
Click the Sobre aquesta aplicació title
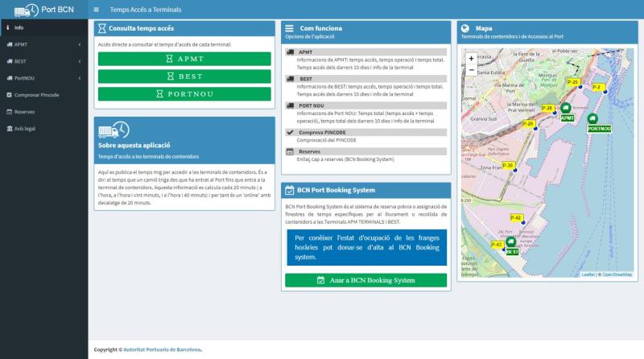134,146
